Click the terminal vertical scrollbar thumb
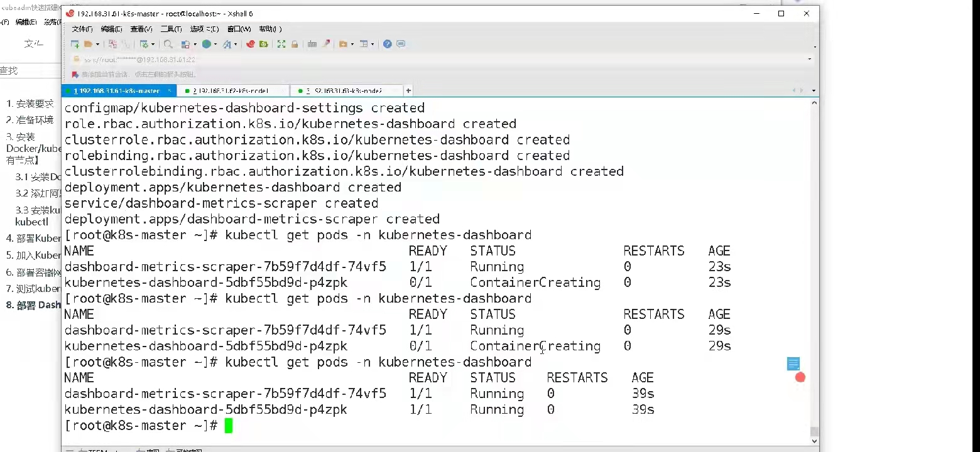The width and height of the screenshot is (980, 452). tap(814, 431)
